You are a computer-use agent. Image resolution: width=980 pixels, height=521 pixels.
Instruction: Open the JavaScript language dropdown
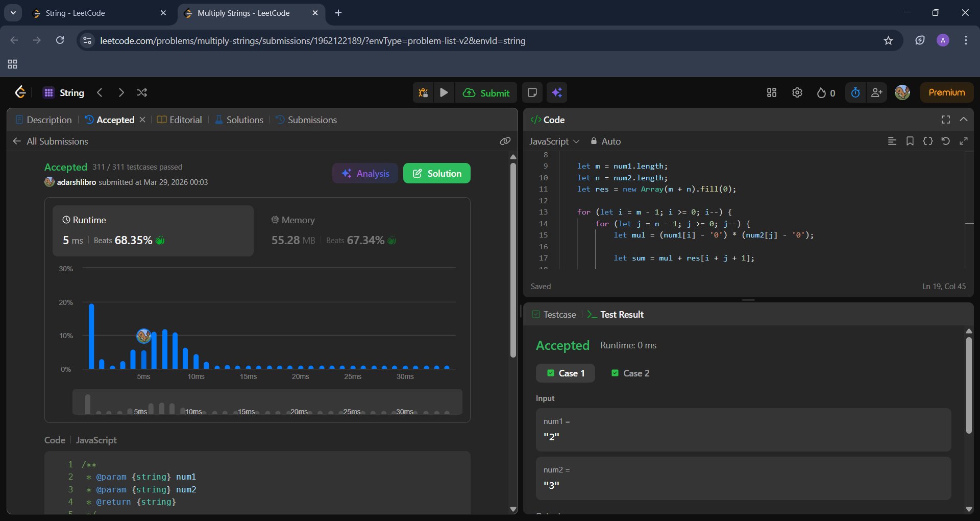tap(554, 141)
